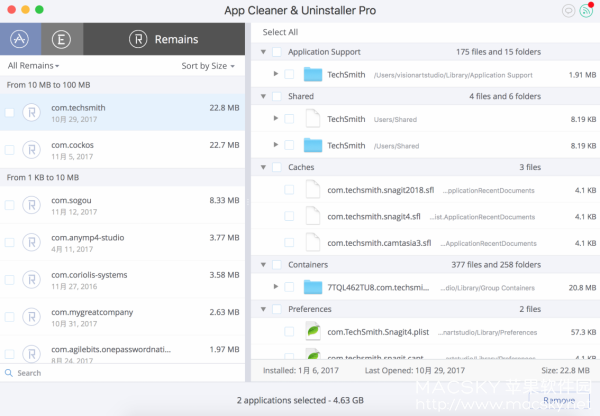Switch to the Extensions tab icon
This screenshot has width=600, height=416.
pos(61,39)
